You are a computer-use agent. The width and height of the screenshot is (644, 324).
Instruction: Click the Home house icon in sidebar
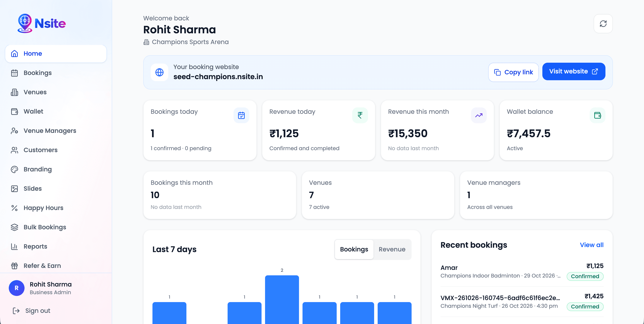(x=14, y=53)
